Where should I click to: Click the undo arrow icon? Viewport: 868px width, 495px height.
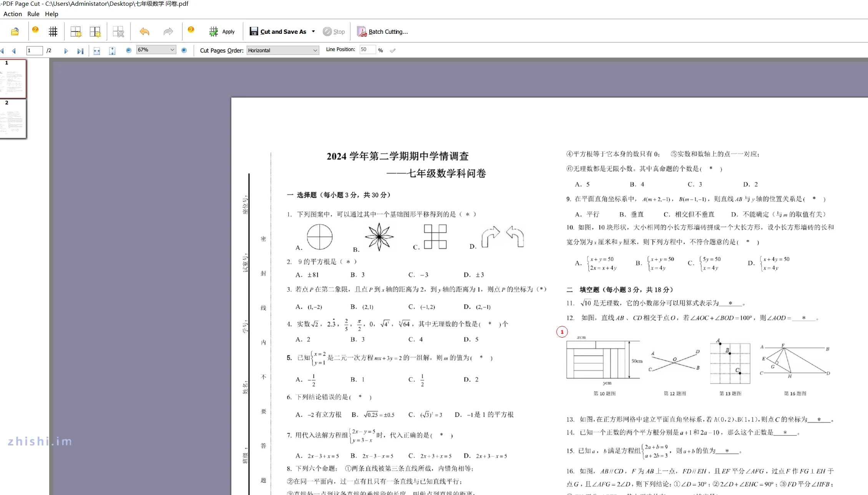[x=144, y=31]
